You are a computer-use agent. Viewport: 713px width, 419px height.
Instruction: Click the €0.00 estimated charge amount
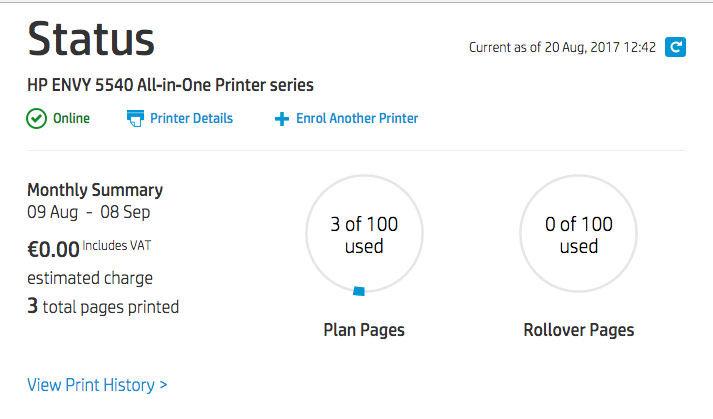click(53, 246)
